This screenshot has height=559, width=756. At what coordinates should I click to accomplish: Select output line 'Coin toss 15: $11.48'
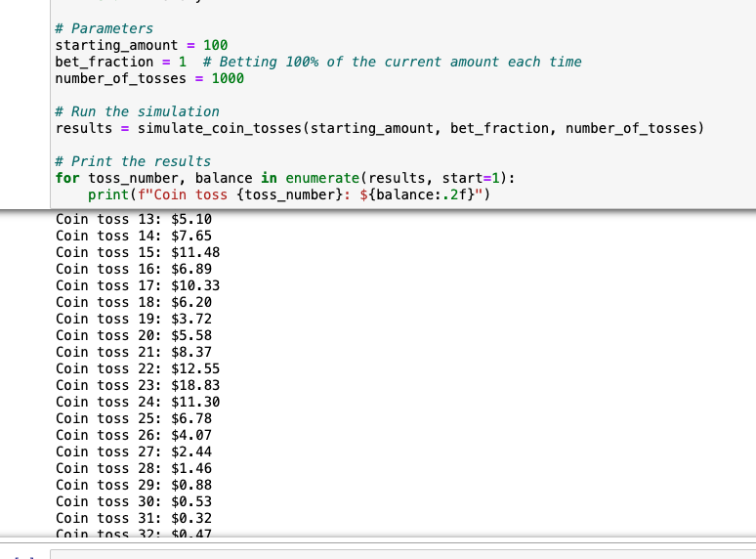[138, 252]
